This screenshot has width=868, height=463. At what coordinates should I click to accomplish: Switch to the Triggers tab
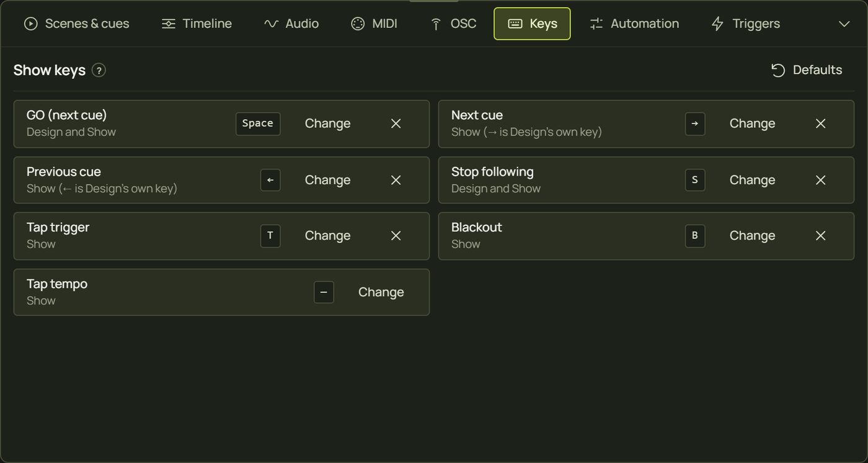coord(746,24)
